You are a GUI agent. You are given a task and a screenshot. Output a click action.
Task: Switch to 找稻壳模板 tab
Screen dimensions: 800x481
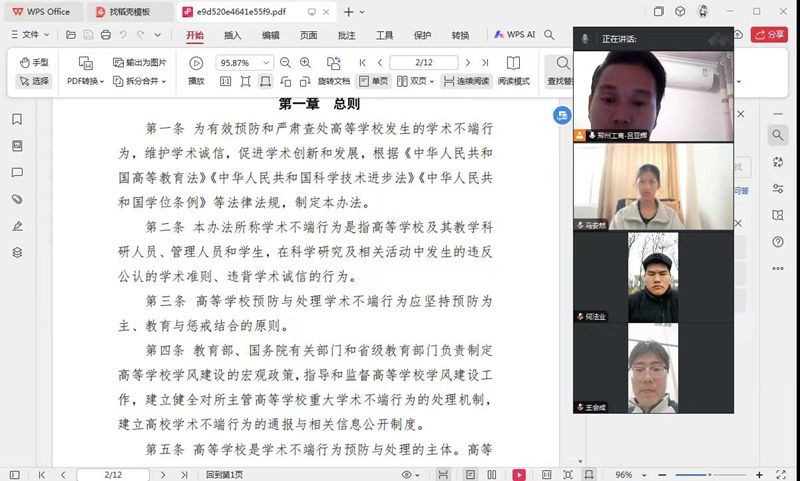click(x=130, y=12)
